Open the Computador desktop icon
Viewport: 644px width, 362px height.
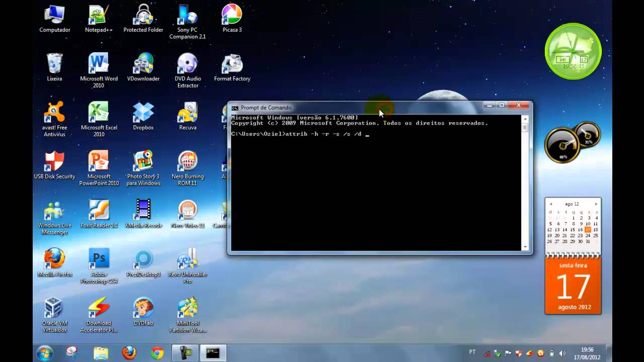pos(54,19)
